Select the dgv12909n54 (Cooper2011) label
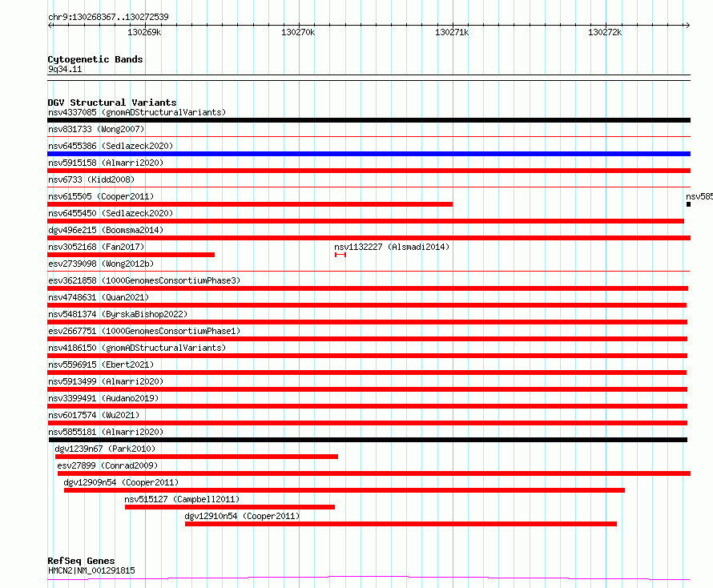 pyautogui.click(x=121, y=482)
